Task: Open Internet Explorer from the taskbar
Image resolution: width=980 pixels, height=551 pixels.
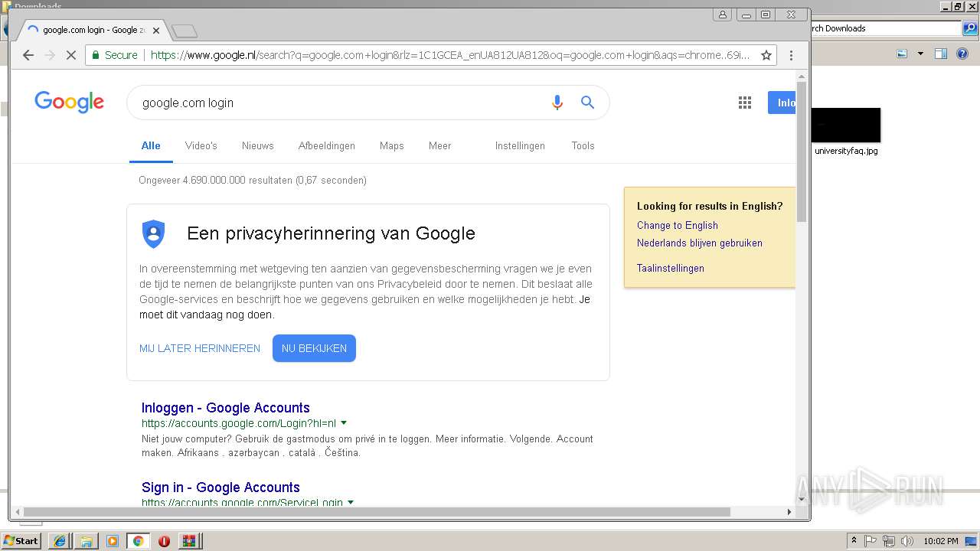Action: pos(60,541)
